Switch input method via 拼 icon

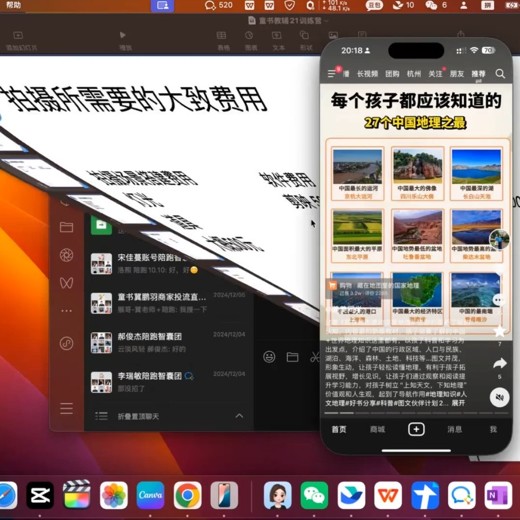pyautogui.click(x=487, y=5)
